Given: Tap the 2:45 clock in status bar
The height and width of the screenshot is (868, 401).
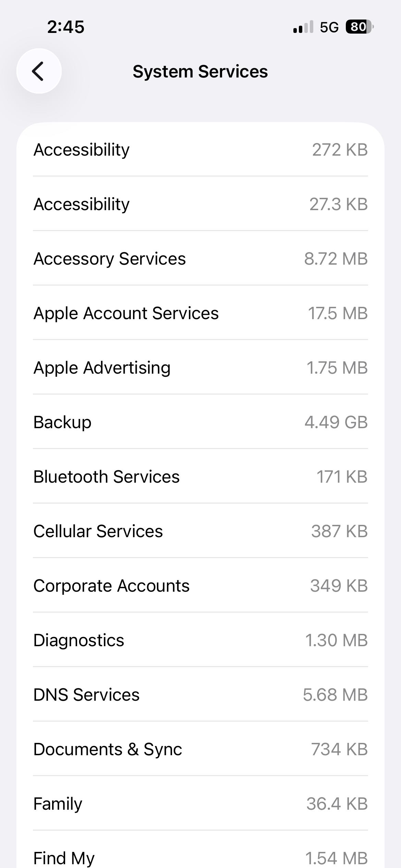Looking at the screenshot, I should click(x=66, y=27).
